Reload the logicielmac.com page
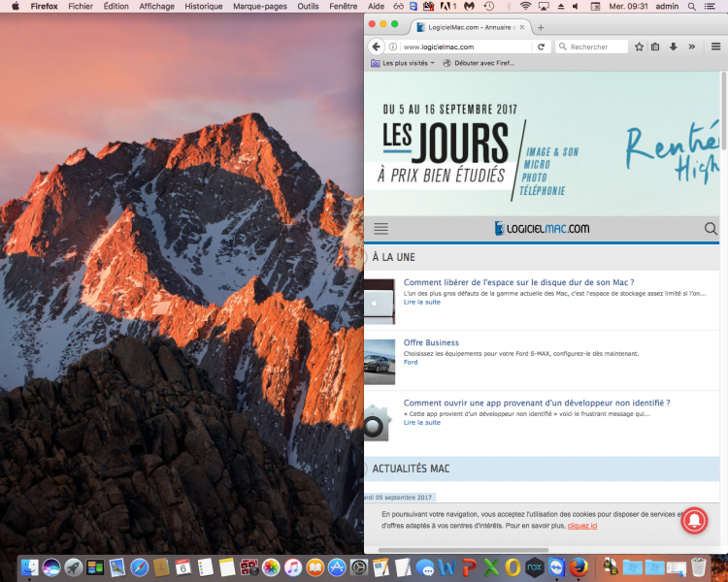This screenshot has width=728, height=582. point(541,47)
